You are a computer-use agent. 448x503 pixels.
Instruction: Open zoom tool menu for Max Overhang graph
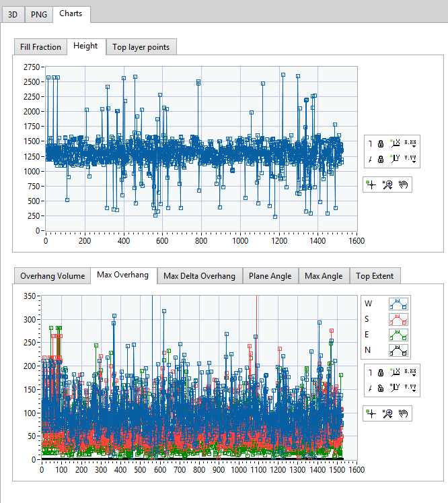pyautogui.click(x=387, y=414)
